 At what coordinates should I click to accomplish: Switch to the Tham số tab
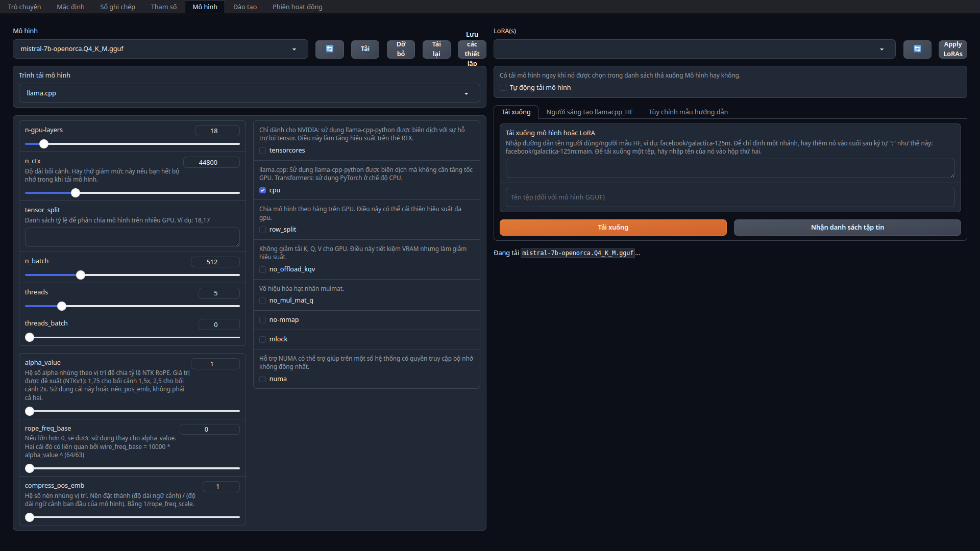[x=163, y=7]
